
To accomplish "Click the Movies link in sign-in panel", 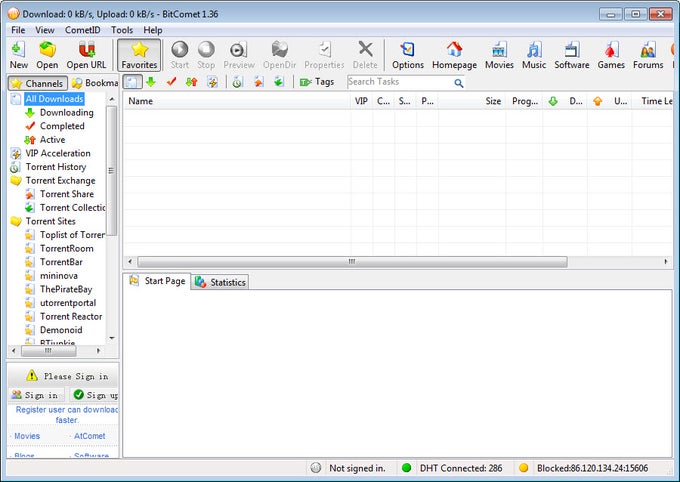I will coord(27,436).
